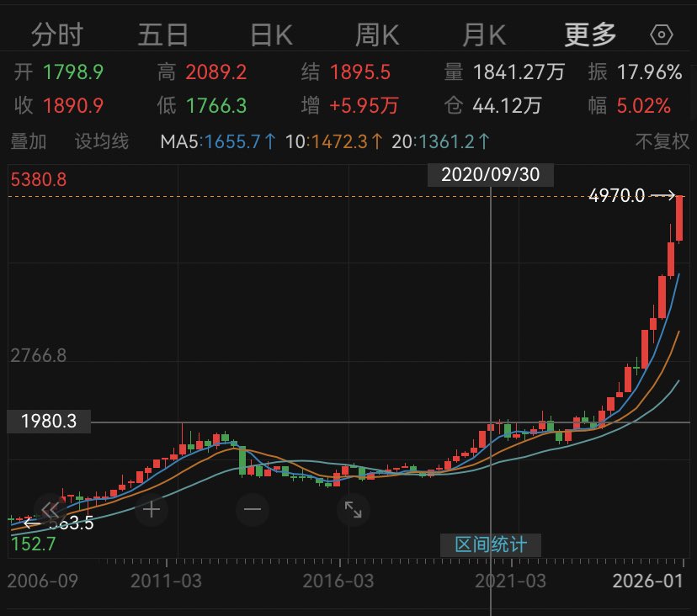The height and width of the screenshot is (616, 697).
Task: Tap the volume value 1841.27万
Action: (x=519, y=72)
